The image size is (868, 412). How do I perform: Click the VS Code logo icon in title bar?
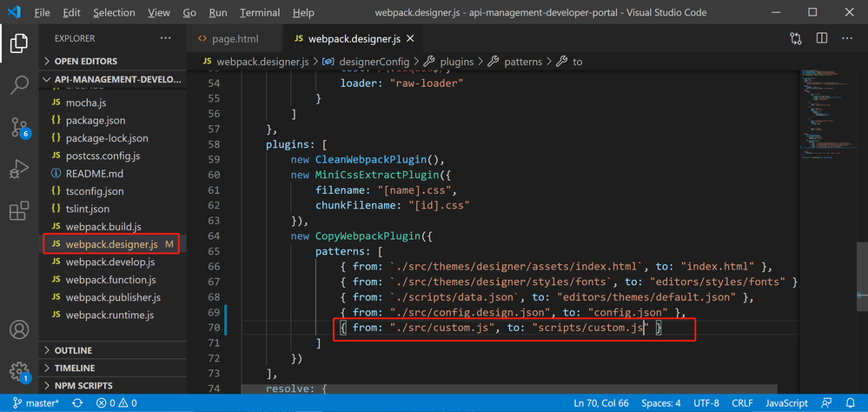coord(14,12)
